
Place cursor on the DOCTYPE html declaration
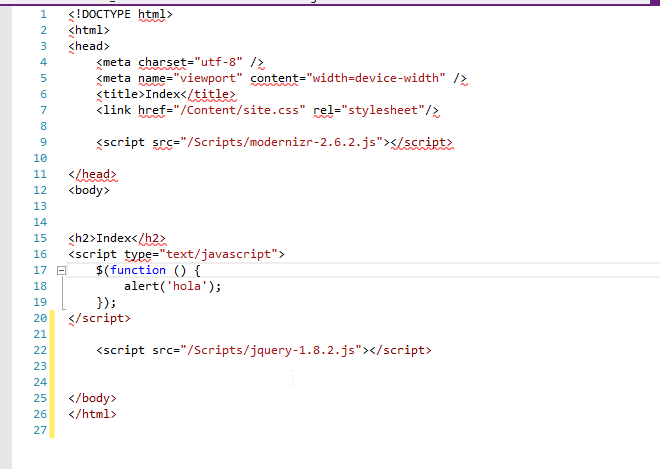[x=120, y=14]
